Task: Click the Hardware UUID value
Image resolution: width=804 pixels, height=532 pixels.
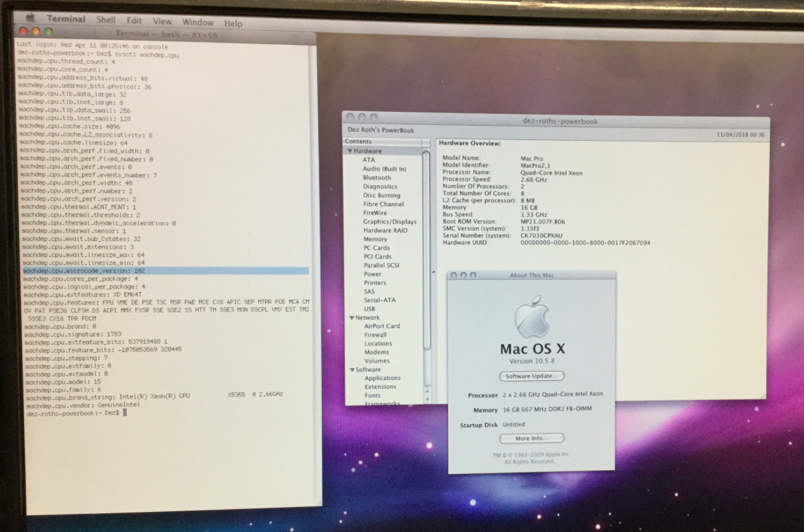Action: click(x=585, y=243)
